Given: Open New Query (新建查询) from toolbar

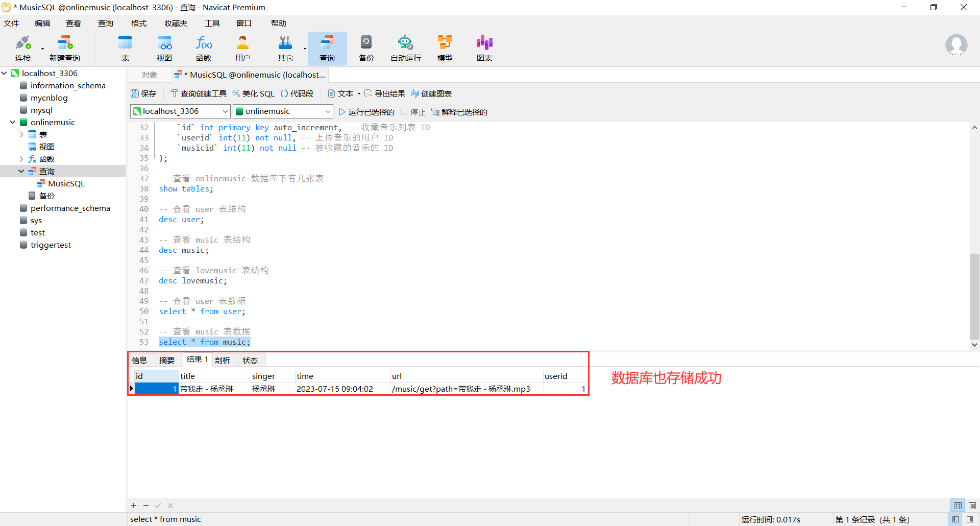Looking at the screenshot, I should [65, 49].
